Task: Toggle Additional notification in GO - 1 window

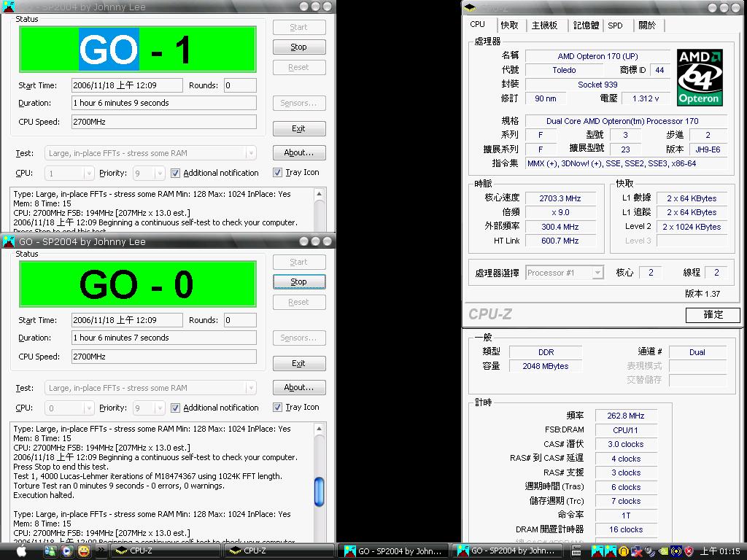Action: pos(175,173)
